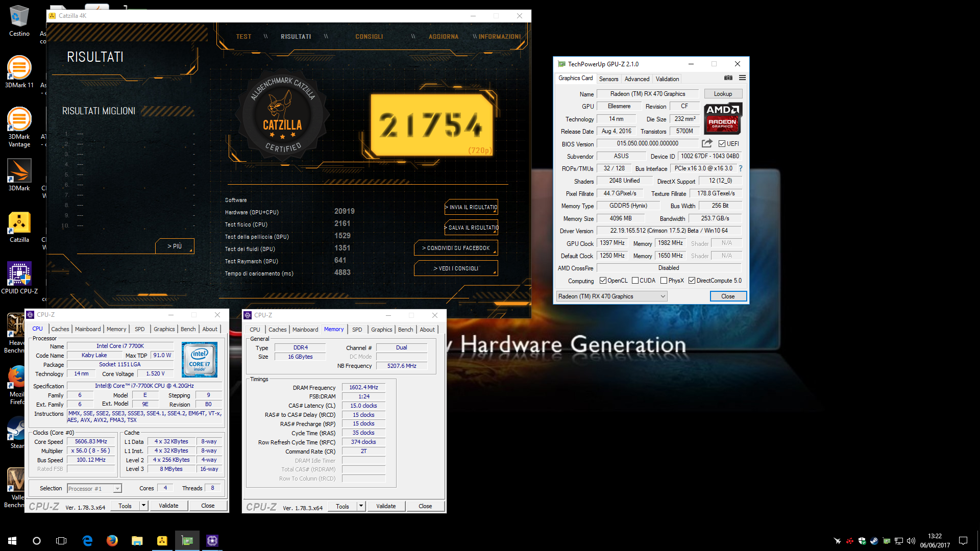This screenshot has height=551, width=980.
Task: Click Validate in CPU-Z Memory window
Action: [x=386, y=506]
